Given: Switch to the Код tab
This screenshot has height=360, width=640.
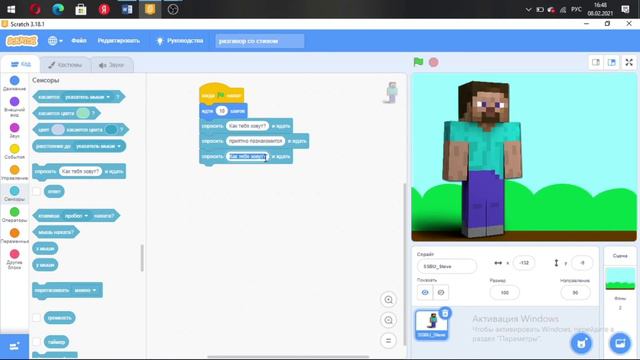Looking at the screenshot, I should click(20, 64).
